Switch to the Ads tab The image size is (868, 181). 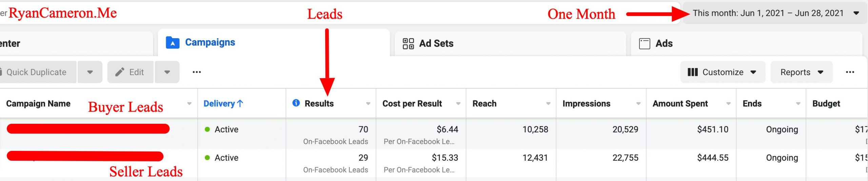[664, 44]
